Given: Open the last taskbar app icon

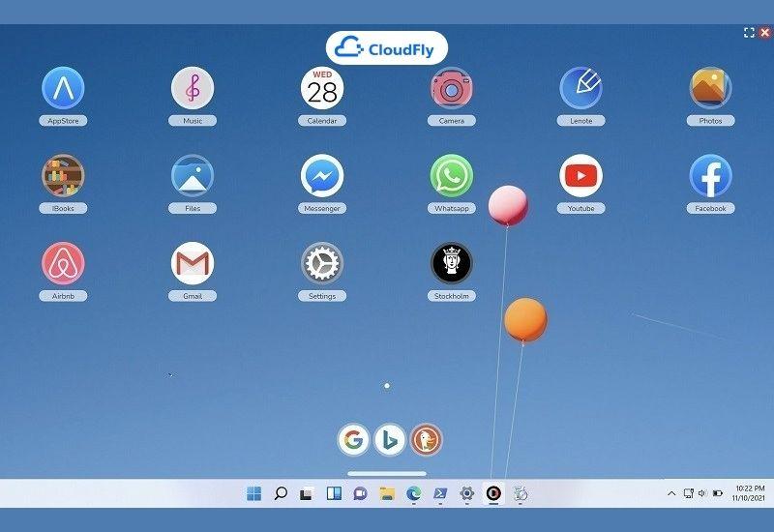Looking at the screenshot, I should 521,493.
